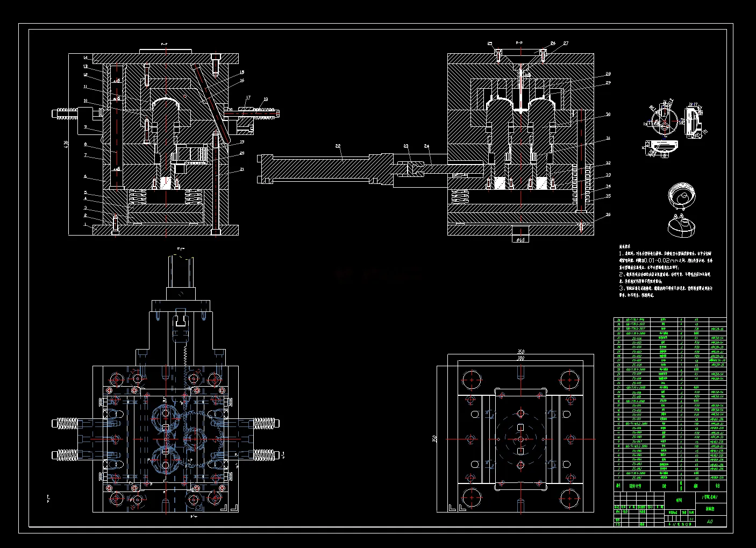Select the A0 sheet size text
The image size is (756, 548).
(x=710, y=521)
